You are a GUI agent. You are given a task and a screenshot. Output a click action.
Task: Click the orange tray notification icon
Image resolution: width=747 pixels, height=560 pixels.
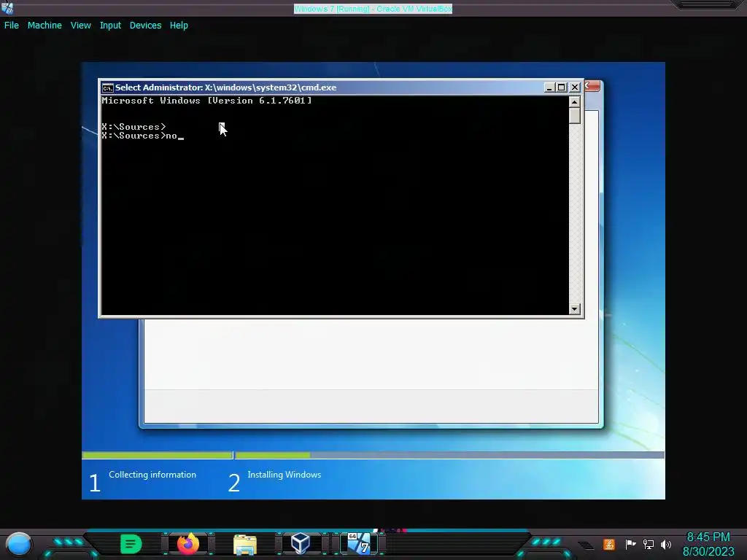pyautogui.click(x=609, y=544)
